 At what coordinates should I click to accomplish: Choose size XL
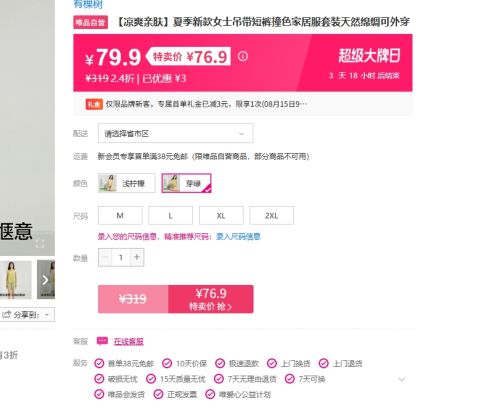coord(221,216)
